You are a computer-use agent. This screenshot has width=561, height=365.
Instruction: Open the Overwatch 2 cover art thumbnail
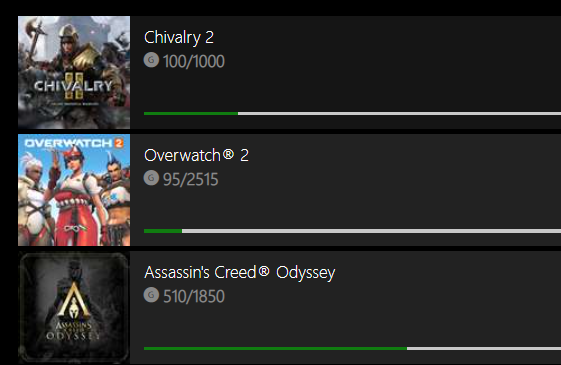pyautogui.click(x=74, y=190)
